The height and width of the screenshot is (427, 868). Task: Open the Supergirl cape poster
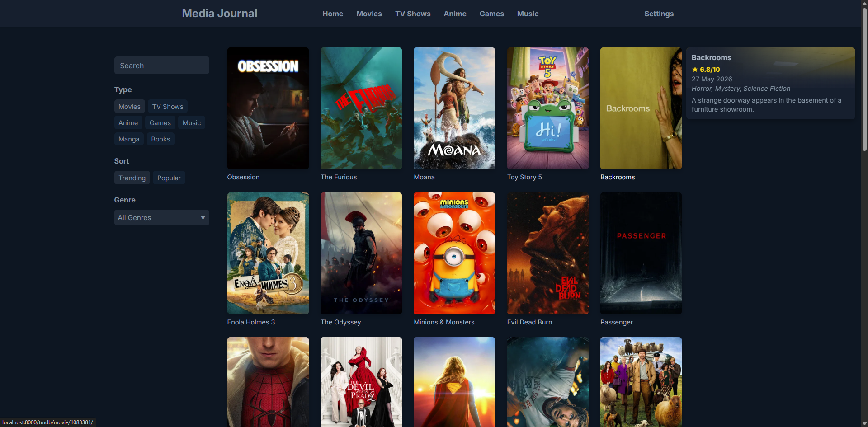coord(454,382)
